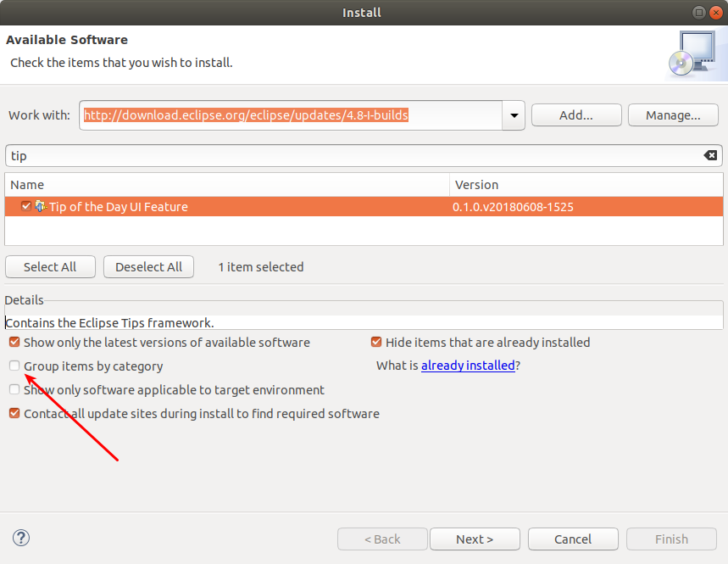This screenshot has width=728, height=564.
Task: Enable Show only software applicable to target environment
Action: 14,389
